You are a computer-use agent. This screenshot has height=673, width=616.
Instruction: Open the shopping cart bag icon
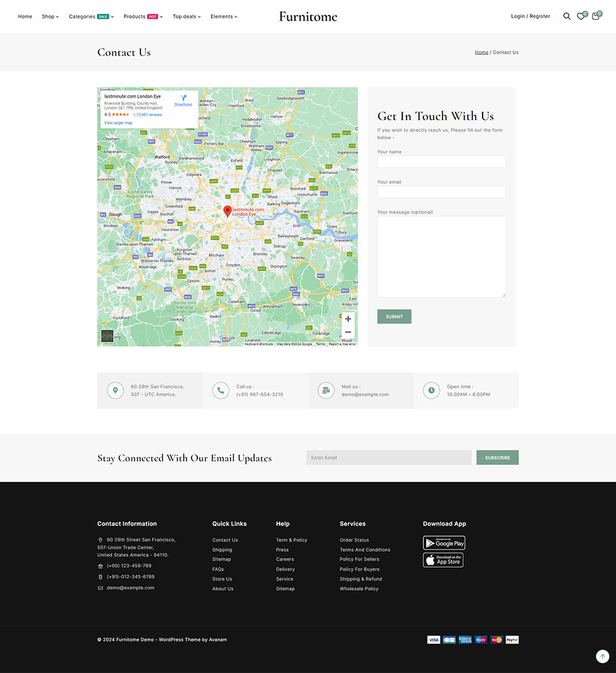tap(596, 17)
